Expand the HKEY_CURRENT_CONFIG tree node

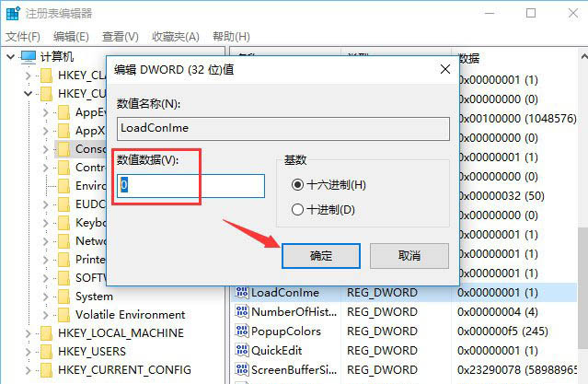28,370
